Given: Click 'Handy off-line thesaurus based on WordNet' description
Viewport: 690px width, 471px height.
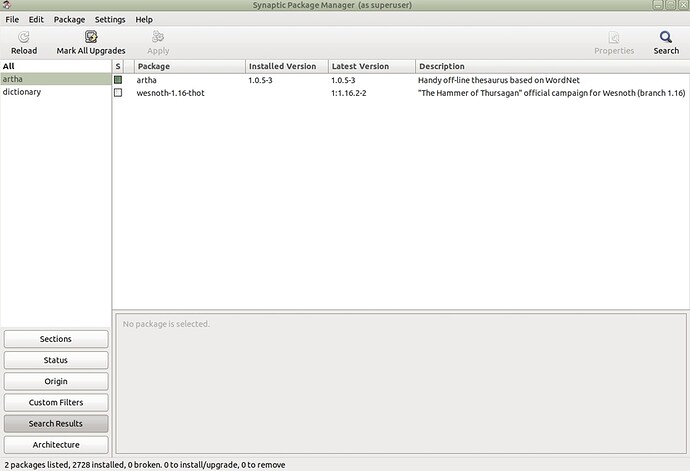Looking at the screenshot, I should click(499, 80).
